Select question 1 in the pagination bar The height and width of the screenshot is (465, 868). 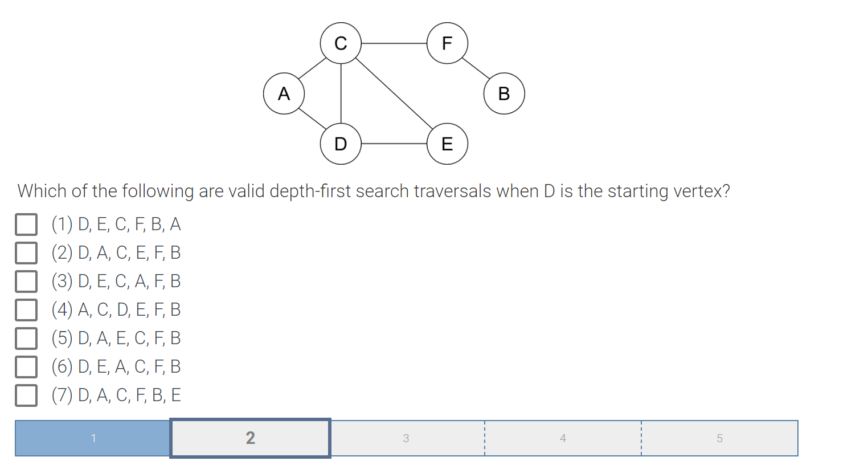click(x=93, y=438)
